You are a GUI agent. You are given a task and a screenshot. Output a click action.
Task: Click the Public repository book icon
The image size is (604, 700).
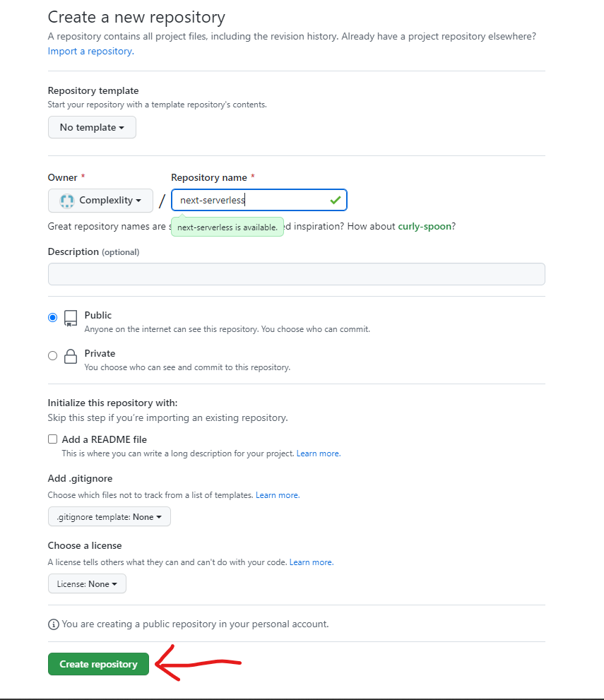[71, 319]
